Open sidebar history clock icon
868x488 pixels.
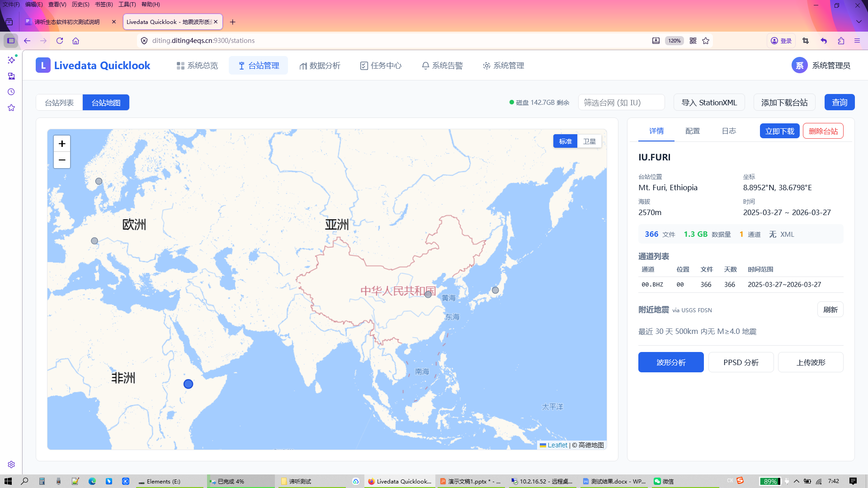point(11,92)
